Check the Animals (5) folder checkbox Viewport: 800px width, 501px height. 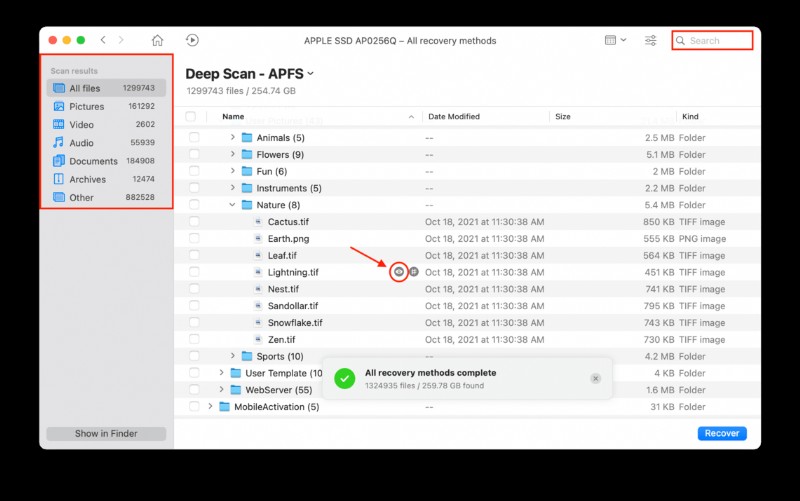194,137
